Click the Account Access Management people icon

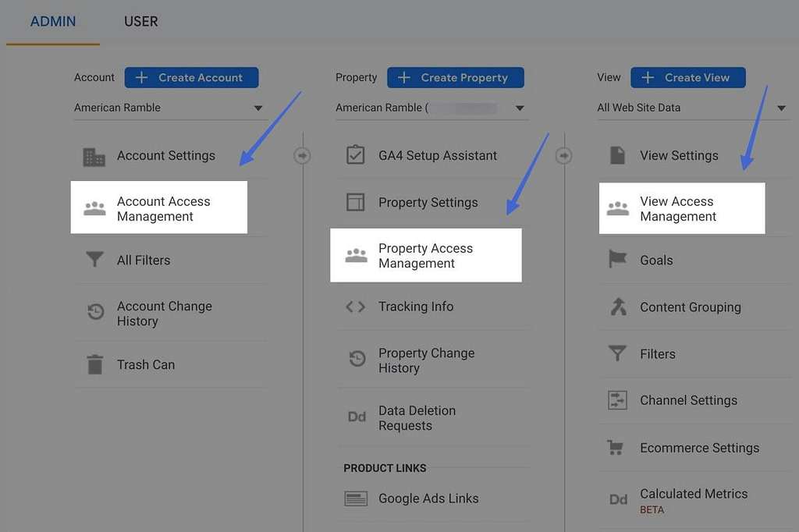(x=94, y=207)
